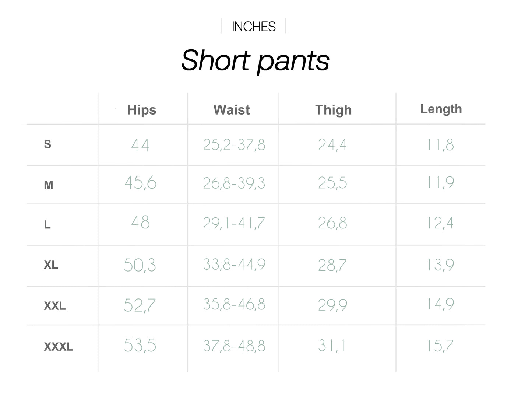The width and height of the screenshot is (532, 399).
Task: Click the XL size row label
Action: point(51,265)
